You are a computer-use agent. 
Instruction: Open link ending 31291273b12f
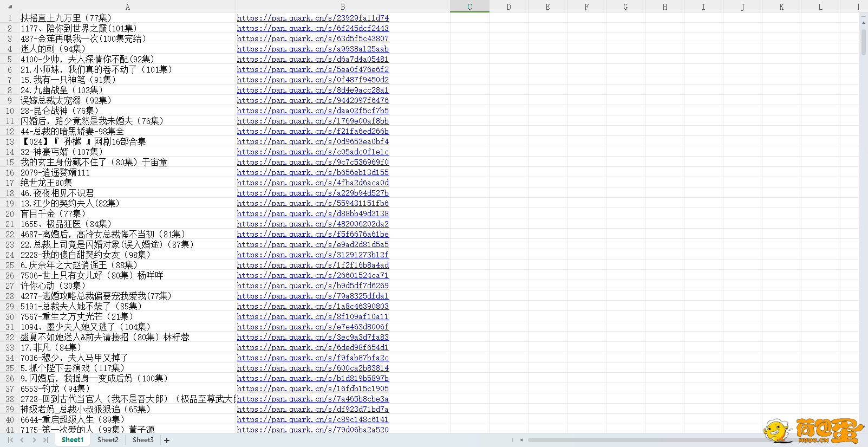313,255
